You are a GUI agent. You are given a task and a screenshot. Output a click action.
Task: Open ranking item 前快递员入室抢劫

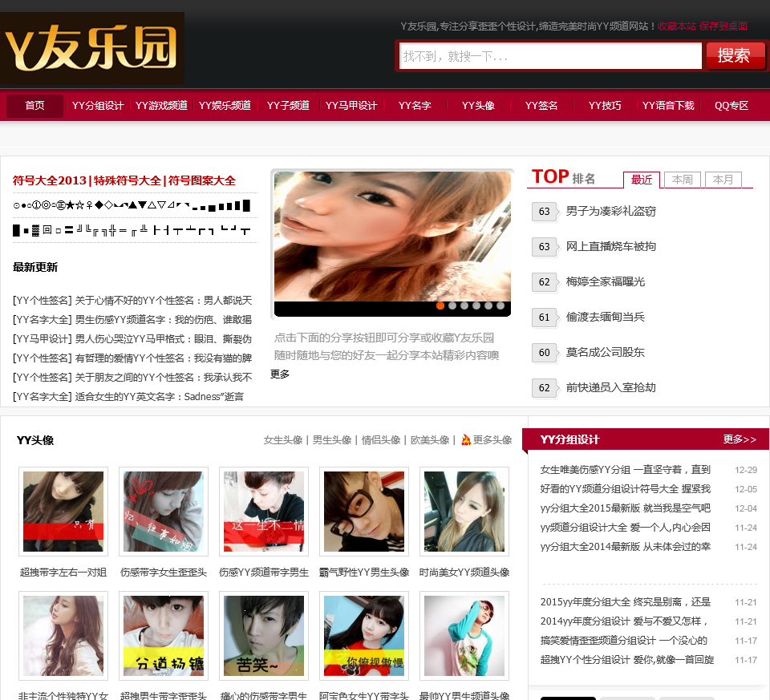(611, 388)
